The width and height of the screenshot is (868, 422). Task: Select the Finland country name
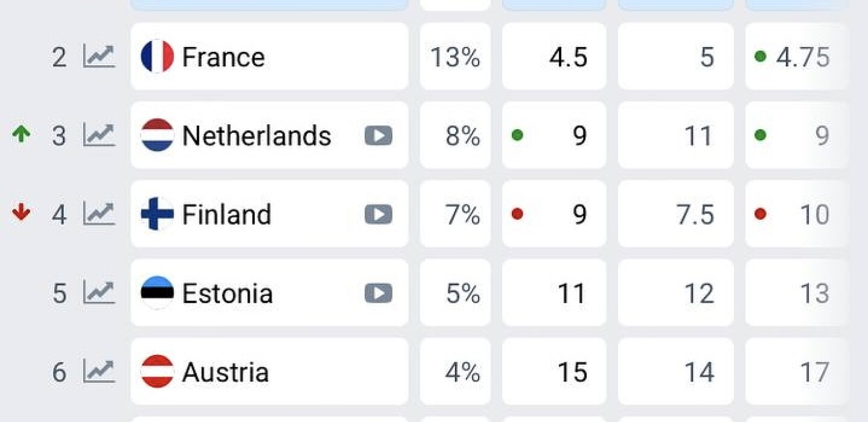pos(227,215)
